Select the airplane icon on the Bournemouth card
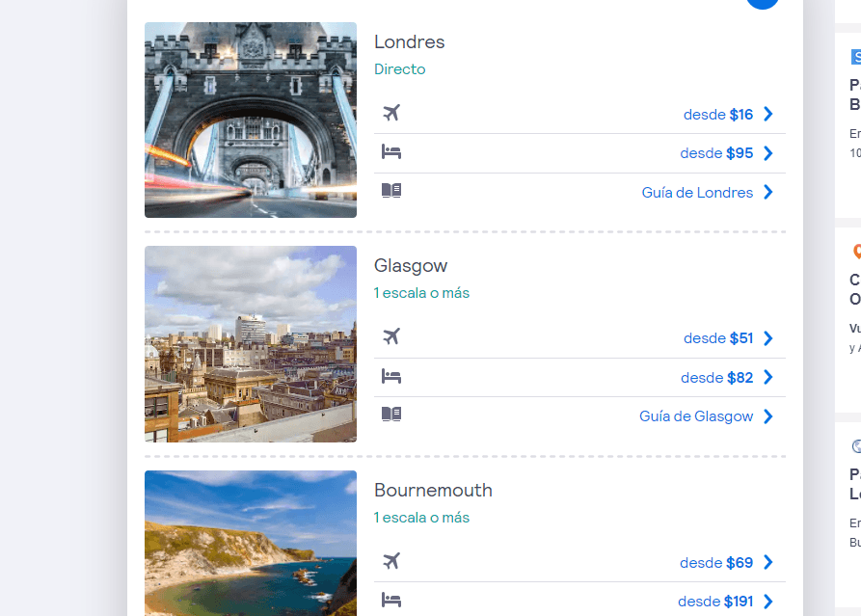Viewport: 861px width, 616px height. point(391,561)
